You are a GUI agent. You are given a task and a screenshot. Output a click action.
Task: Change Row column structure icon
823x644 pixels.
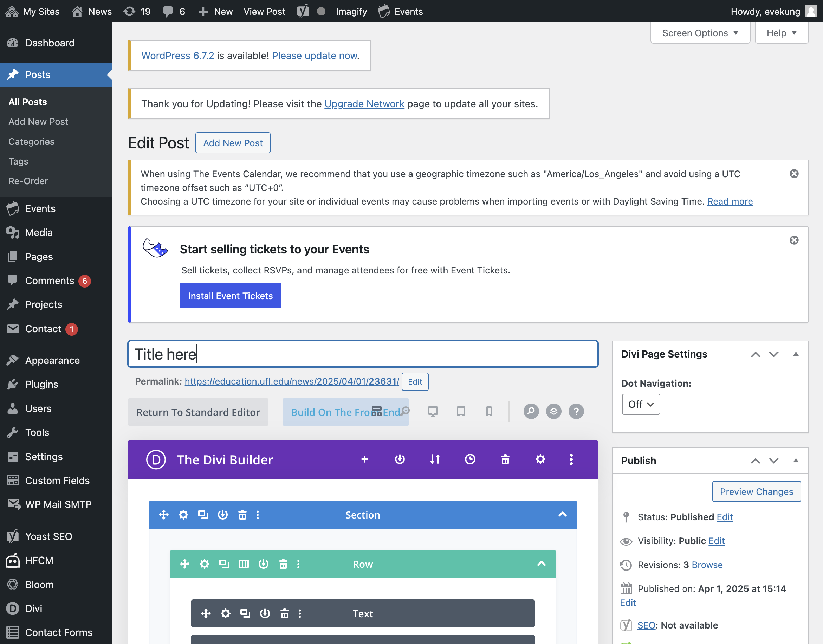point(244,564)
